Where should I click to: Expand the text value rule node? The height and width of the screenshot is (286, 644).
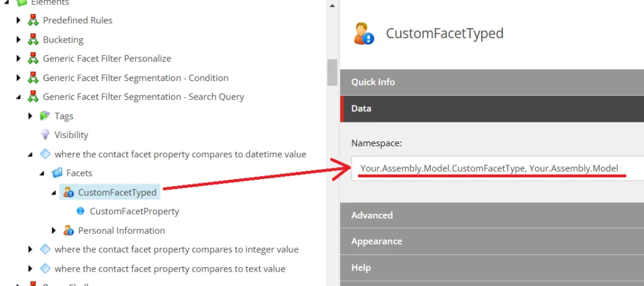[30, 268]
